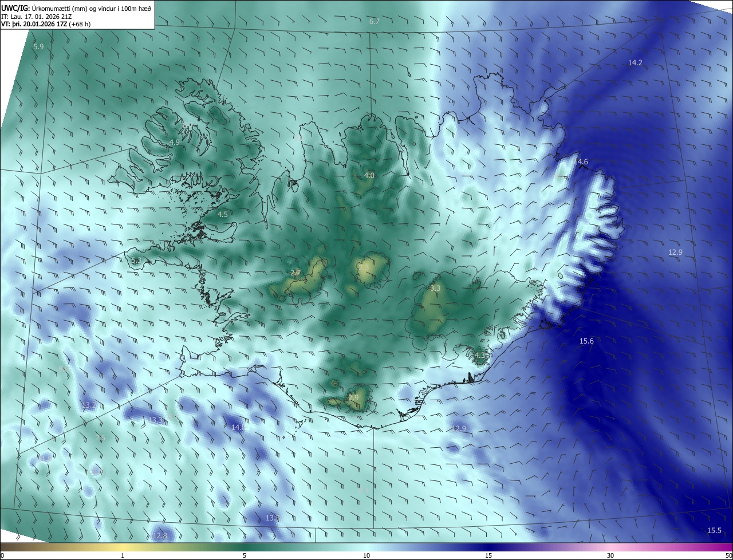Click the 2.9 value label

353,398
